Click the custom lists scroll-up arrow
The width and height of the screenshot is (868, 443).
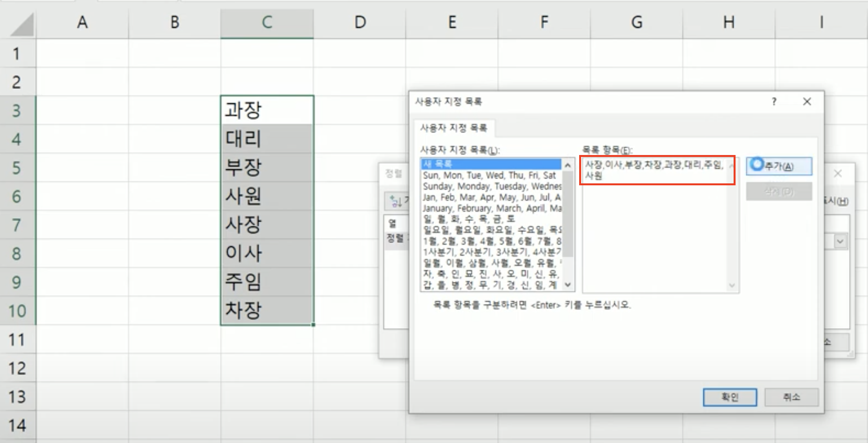pyautogui.click(x=568, y=165)
